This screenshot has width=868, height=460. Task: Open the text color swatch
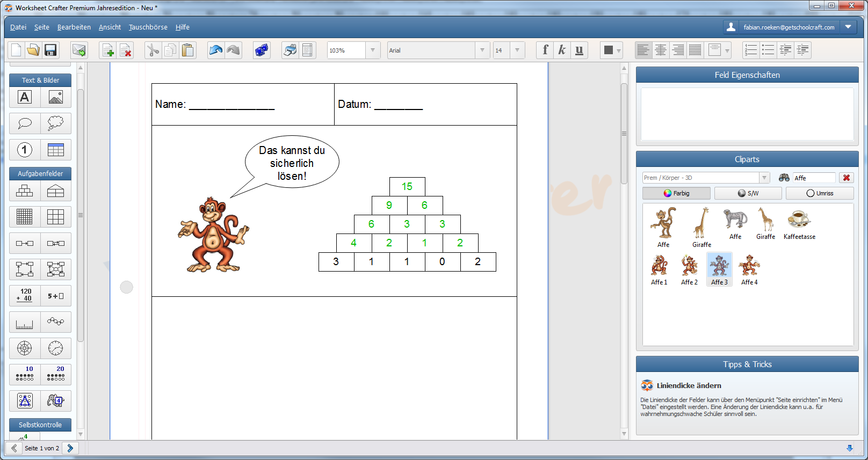tap(609, 50)
